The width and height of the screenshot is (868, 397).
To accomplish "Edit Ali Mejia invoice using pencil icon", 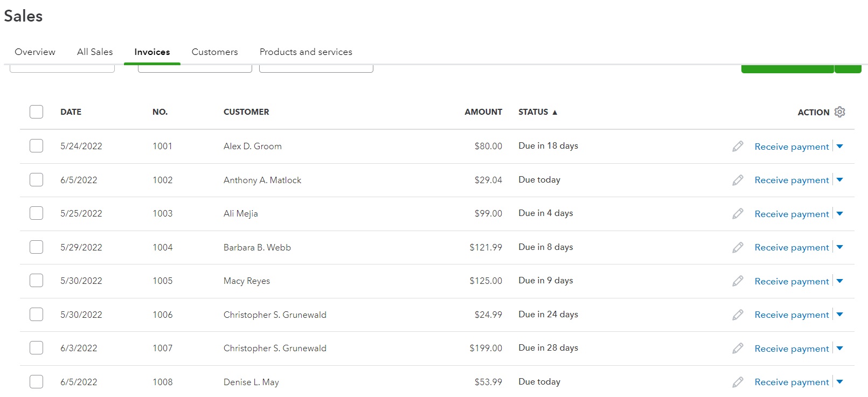I will [x=738, y=214].
